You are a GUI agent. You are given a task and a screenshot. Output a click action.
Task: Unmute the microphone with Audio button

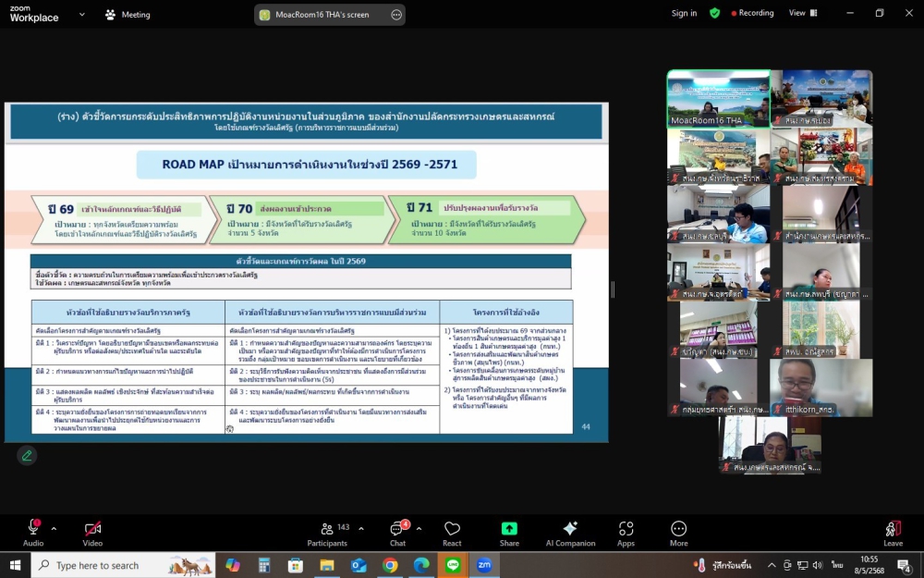tap(33, 530)
